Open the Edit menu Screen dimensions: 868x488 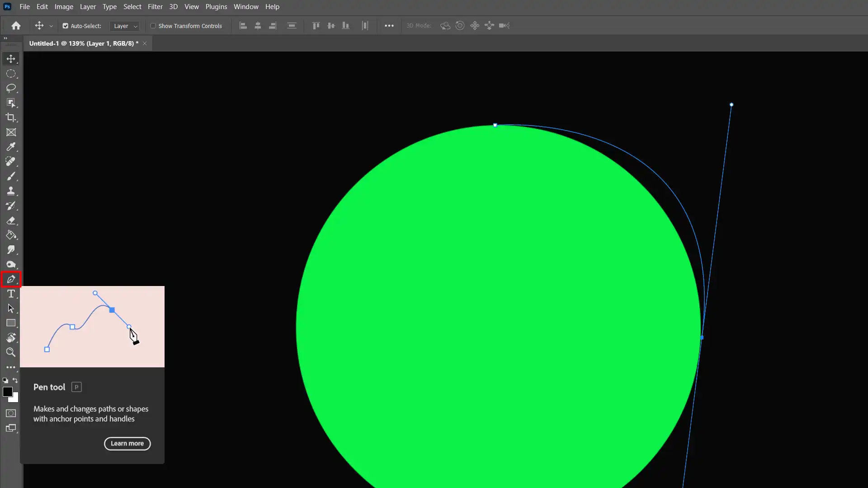pyautogui.click(x=42, y=7)
